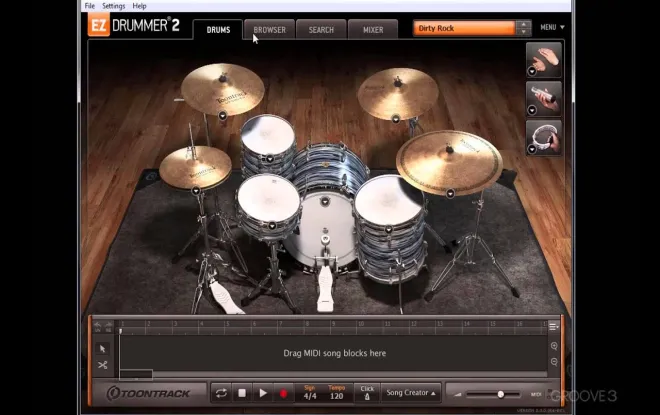Select the arrow pointer tool
660x415 pixels.
click(x=102, y=348)
